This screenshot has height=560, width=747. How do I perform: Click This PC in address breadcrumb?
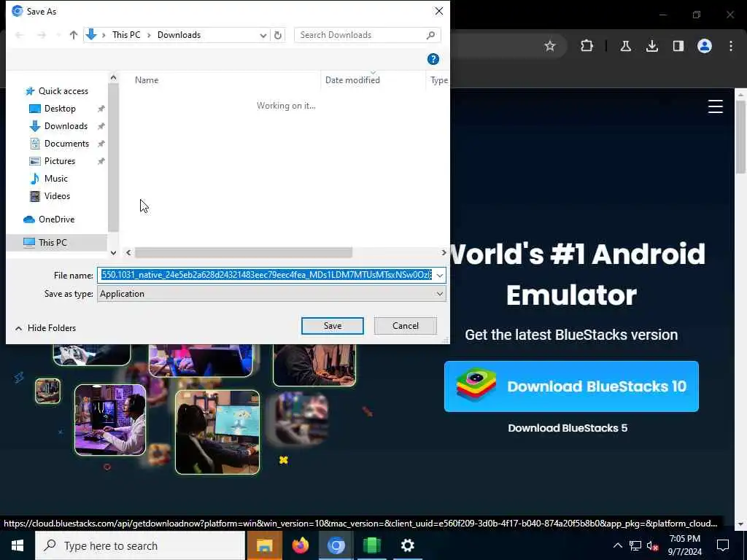tap(126, 35)
